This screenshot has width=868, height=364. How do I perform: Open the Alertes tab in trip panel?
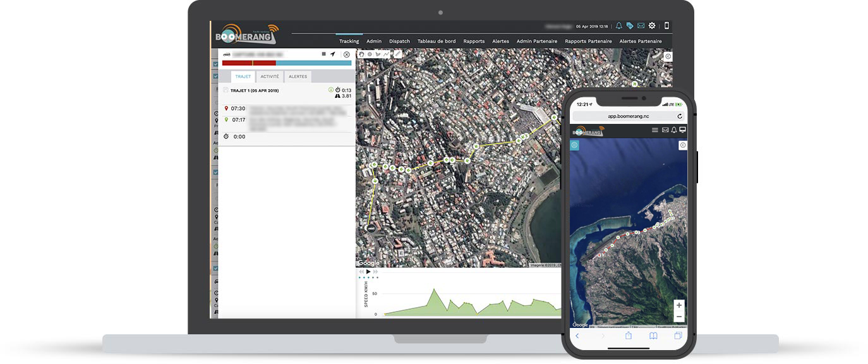click(x=298, y=76)
